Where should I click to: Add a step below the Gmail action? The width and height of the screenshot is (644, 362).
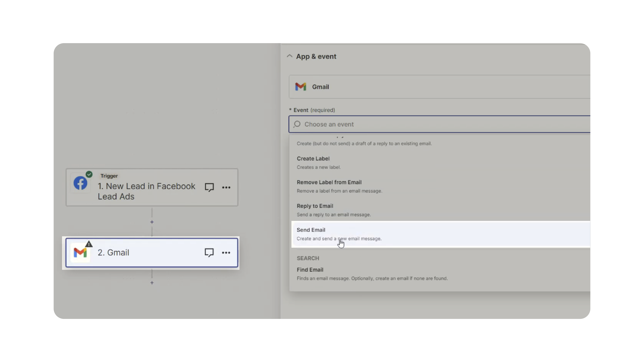[x=152, y=283]
